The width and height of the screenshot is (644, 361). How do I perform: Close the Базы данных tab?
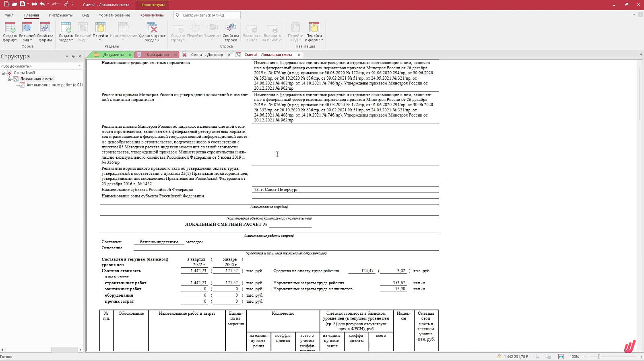pos(175,55)
